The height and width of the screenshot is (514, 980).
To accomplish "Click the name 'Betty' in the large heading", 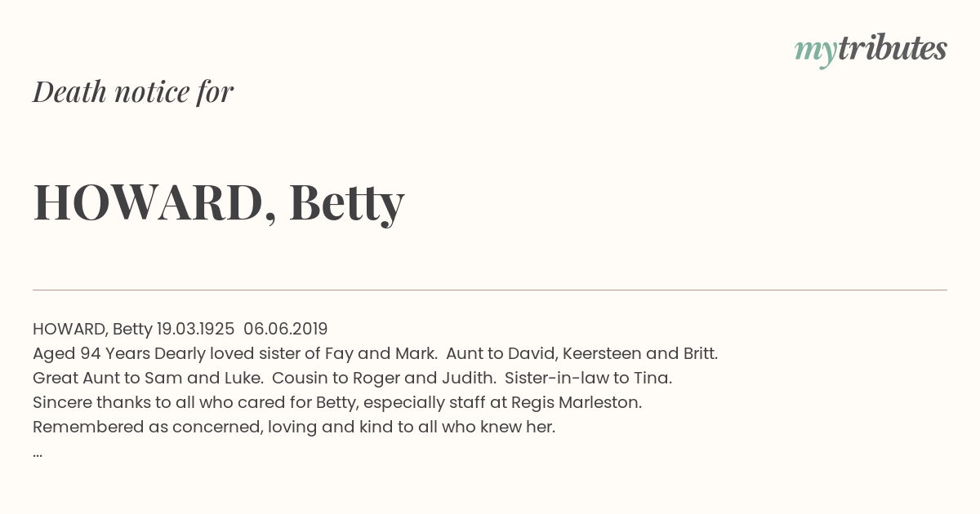I will [x=347, y=203].
